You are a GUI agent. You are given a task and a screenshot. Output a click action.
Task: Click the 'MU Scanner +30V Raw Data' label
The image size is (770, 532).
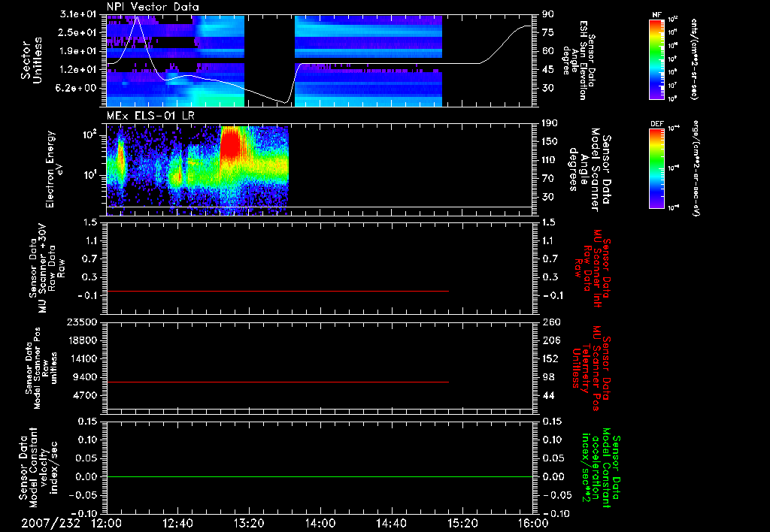pyautogui.click(x=47, y=268)
